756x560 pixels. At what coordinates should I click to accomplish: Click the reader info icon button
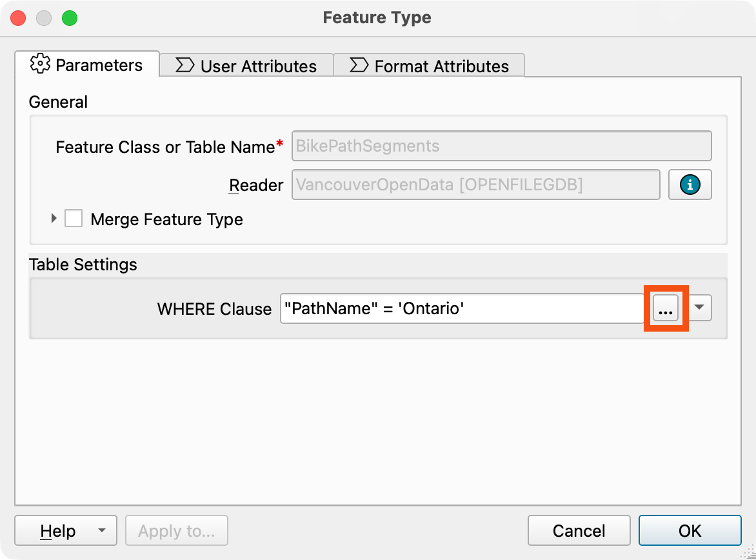point(690,185)
